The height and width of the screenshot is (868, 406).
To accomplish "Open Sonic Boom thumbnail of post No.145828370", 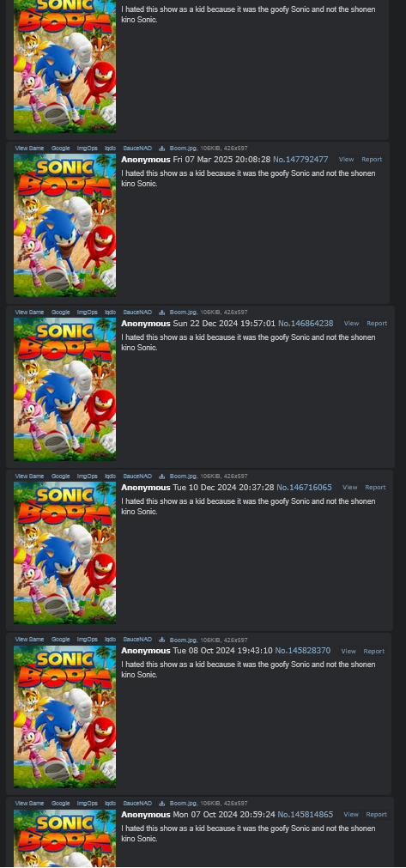I will (x=64, y=716).
